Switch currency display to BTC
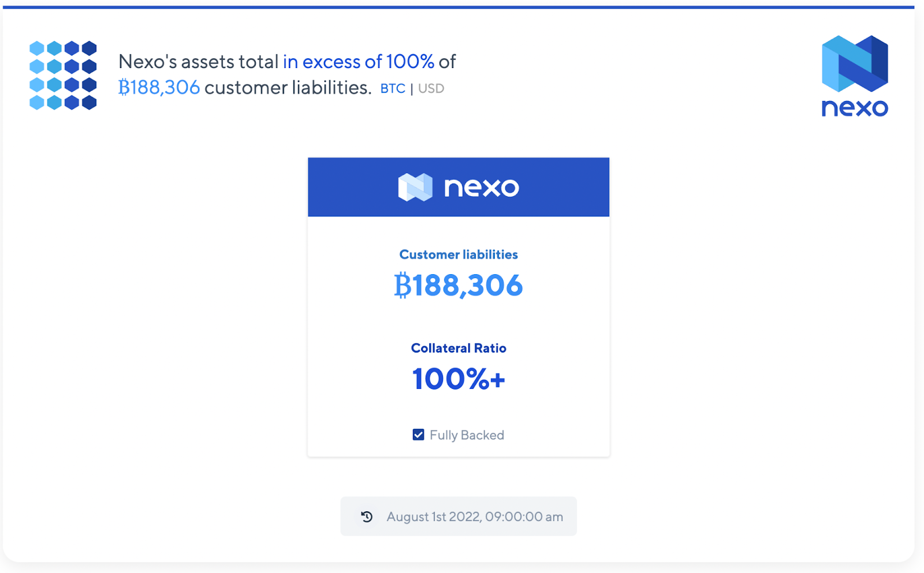The width and height of the screenshot is (924, 573). (393, 89)
